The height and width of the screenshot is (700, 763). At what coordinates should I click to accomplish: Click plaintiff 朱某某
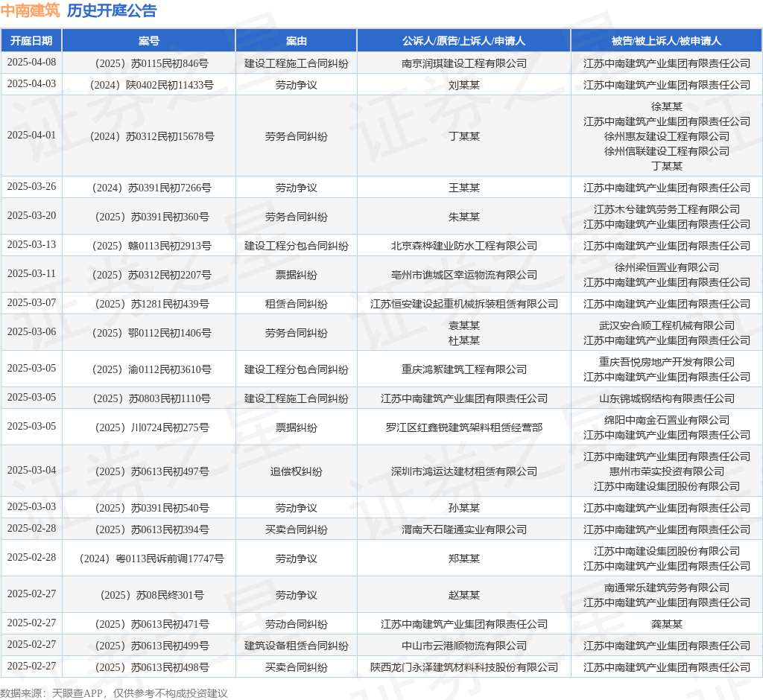pos(463,217)
